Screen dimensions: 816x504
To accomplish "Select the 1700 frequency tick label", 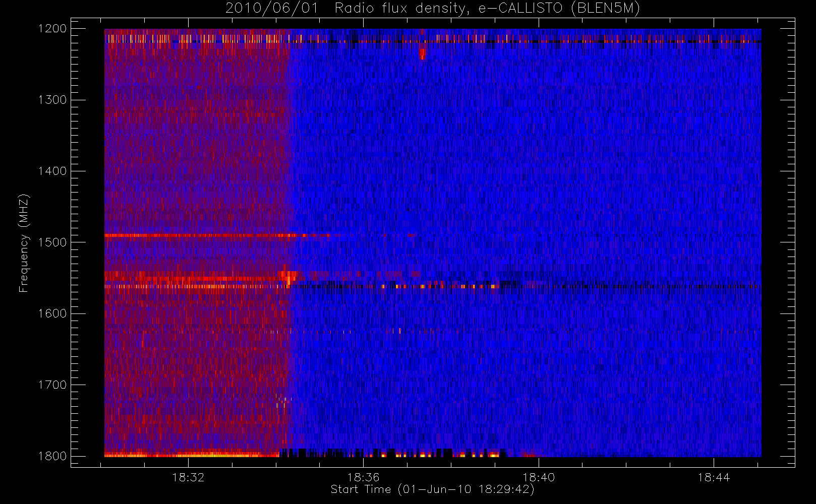I will point(52,385).
